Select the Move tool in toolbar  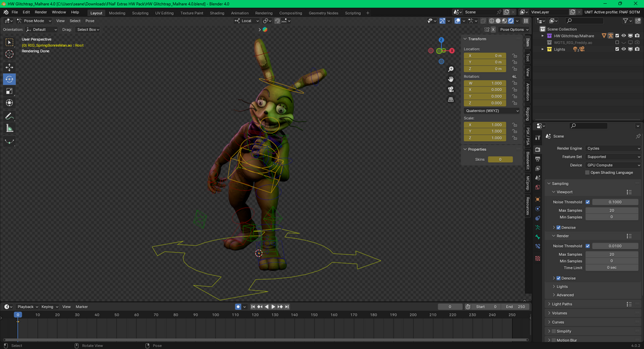(9, 67)
